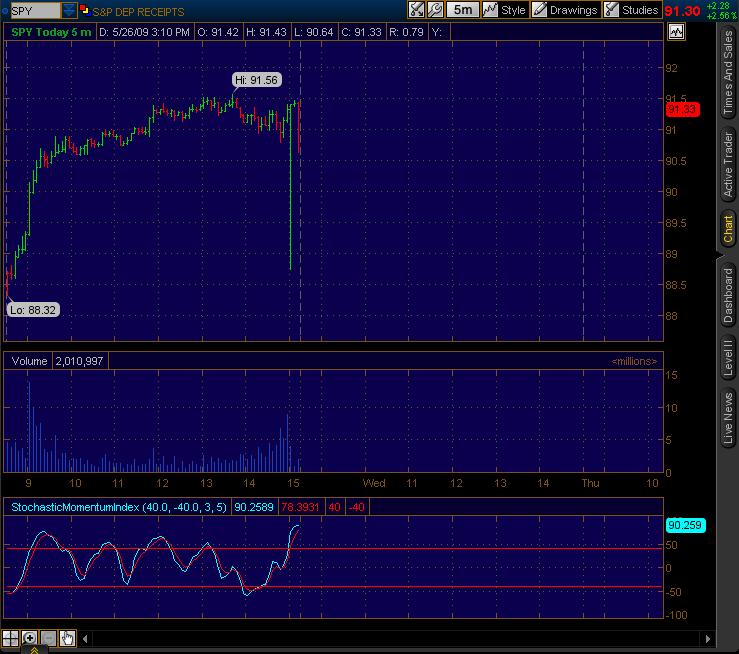The width and height of the screenshot is (739, 654).
Task: Expand the bottom panel double-chevron
Action: coord(34,650)
